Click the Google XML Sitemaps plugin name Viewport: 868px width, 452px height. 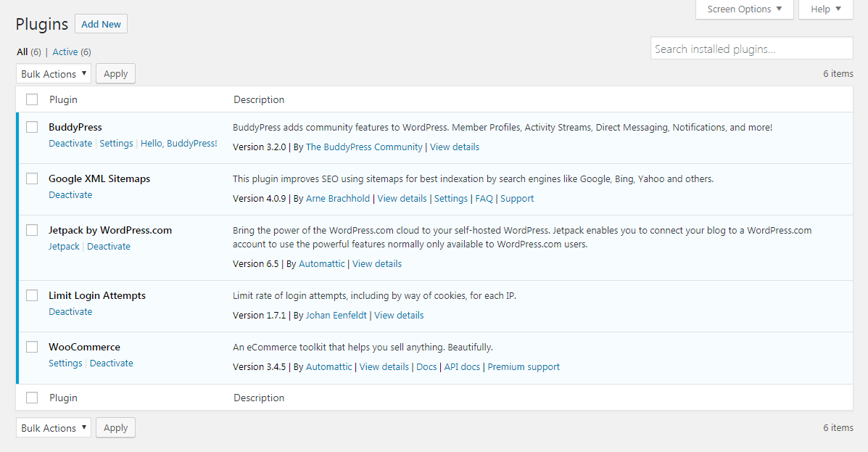click(x=99, y=178)
